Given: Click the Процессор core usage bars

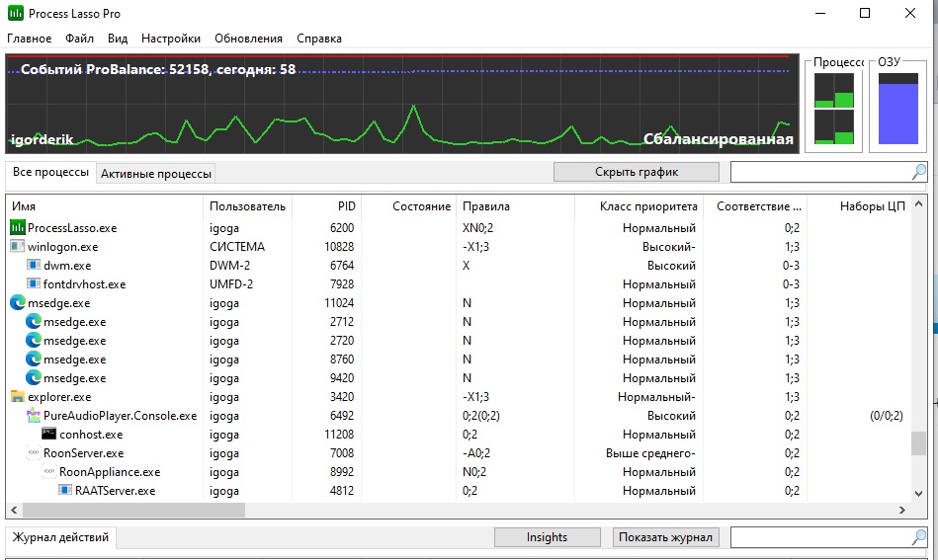Looking at the screenshot, I should [834, 109].
